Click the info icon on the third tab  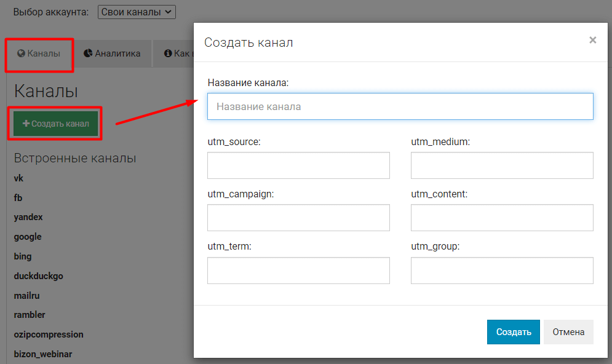pos(168,53)
